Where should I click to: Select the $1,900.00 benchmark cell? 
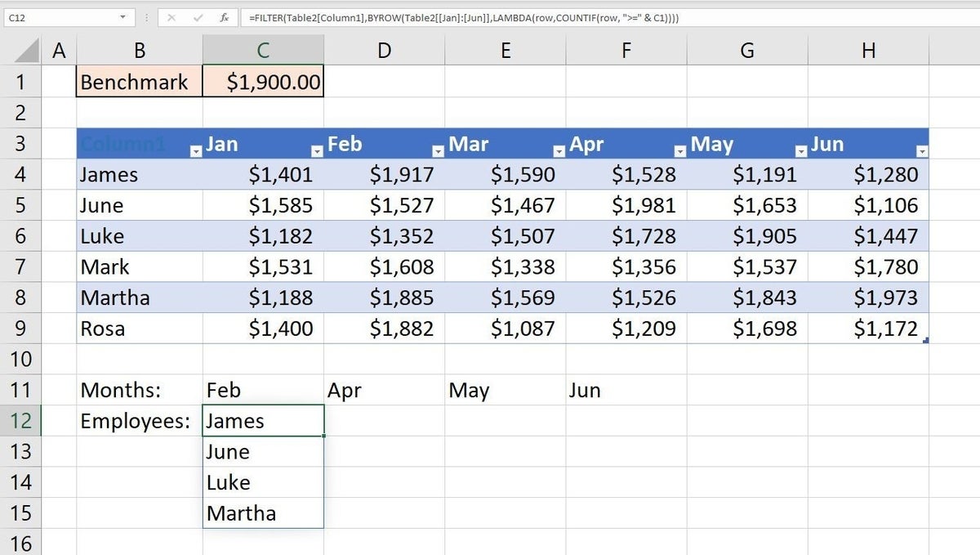263,82
